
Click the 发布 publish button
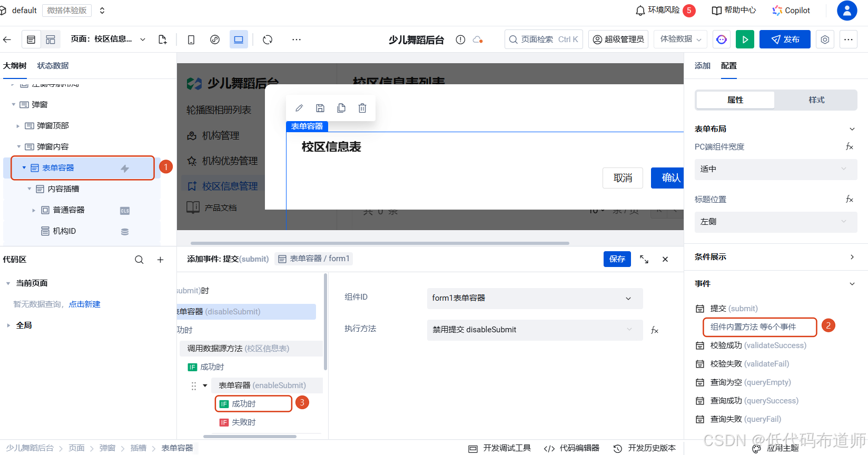(x=785, y=39)
